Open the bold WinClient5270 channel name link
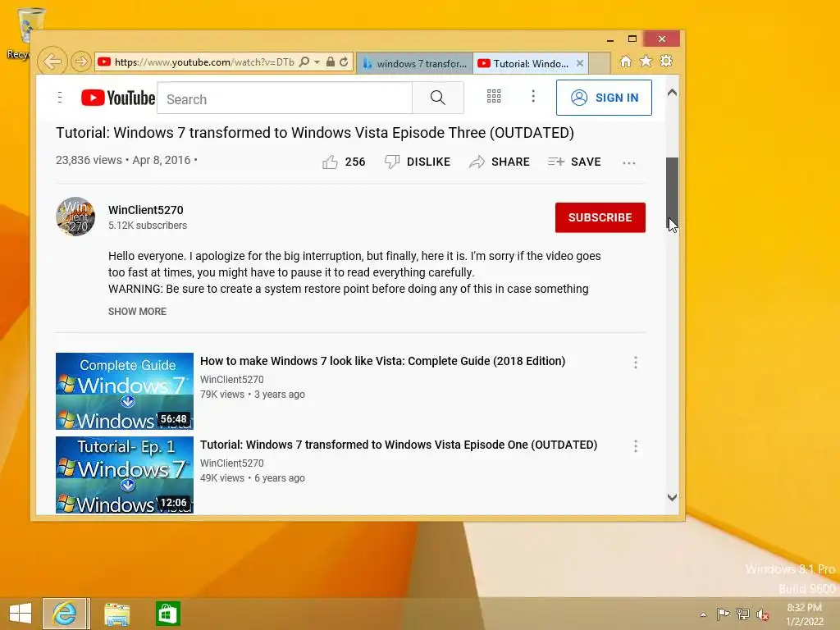This screenshot has width=840, height=630. (146, 210)
